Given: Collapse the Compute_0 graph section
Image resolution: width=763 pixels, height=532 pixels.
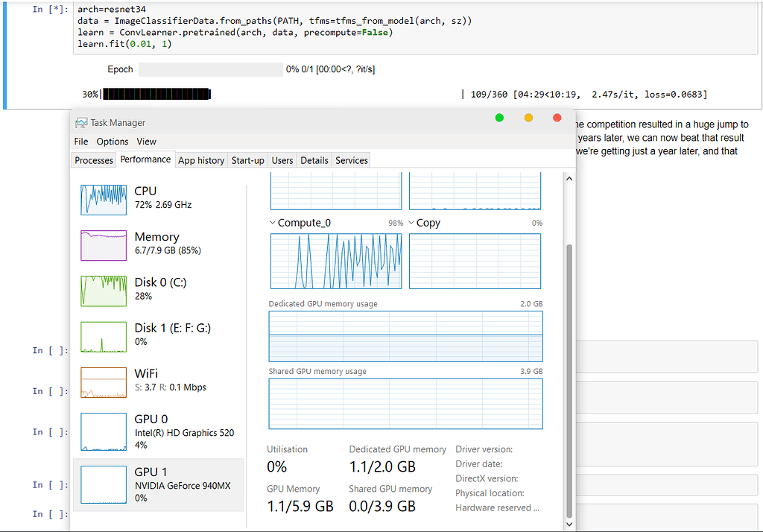Looking at the screenshot, I should [271, 222].
